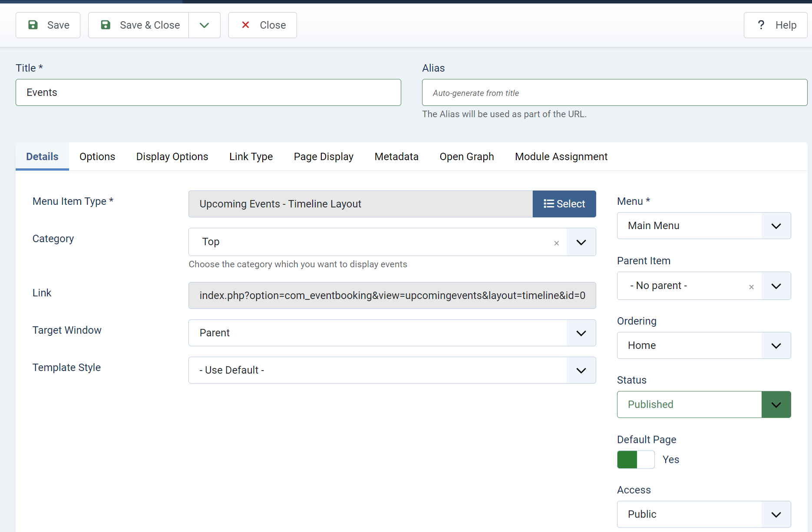
Task: Click the Alias URL help text
Action: coord(504,114)
